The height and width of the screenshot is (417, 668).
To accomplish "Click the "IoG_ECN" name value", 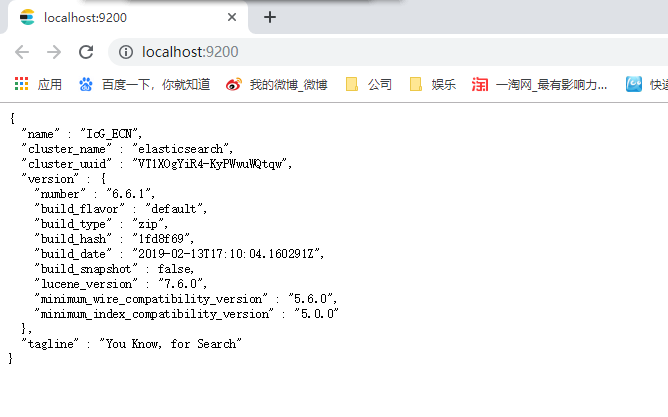I will click(x=109, y=134).
